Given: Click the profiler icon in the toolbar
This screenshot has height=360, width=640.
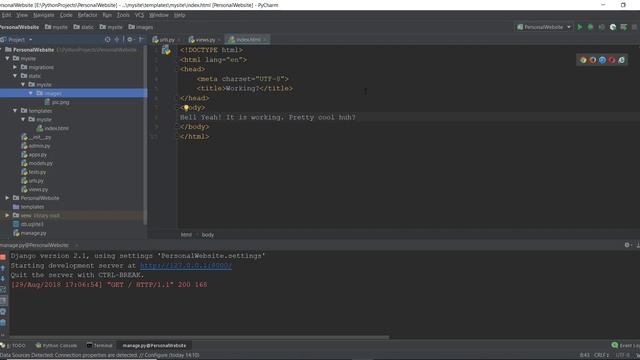Looking at the screenshot, I should [x=613, y=27].
